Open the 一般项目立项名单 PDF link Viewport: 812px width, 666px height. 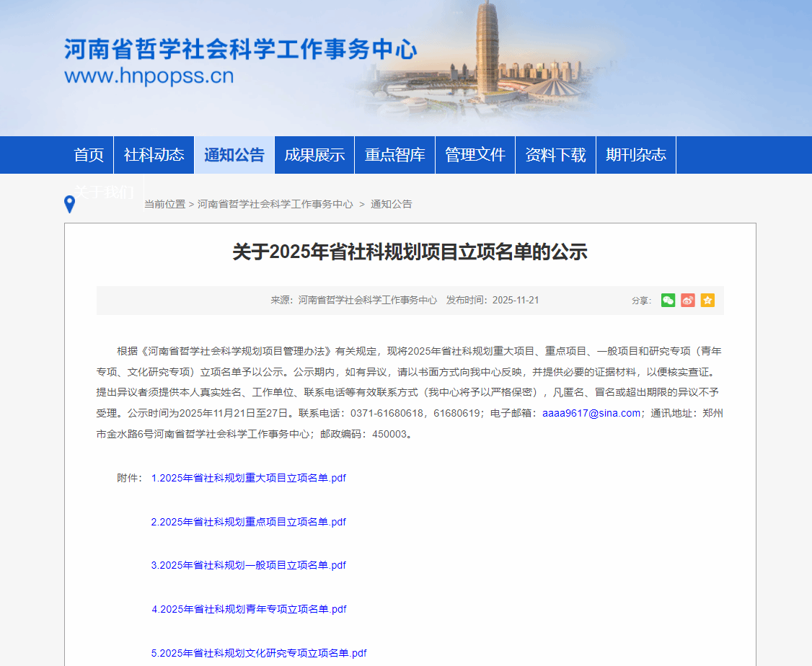click(x=249, y=565)
